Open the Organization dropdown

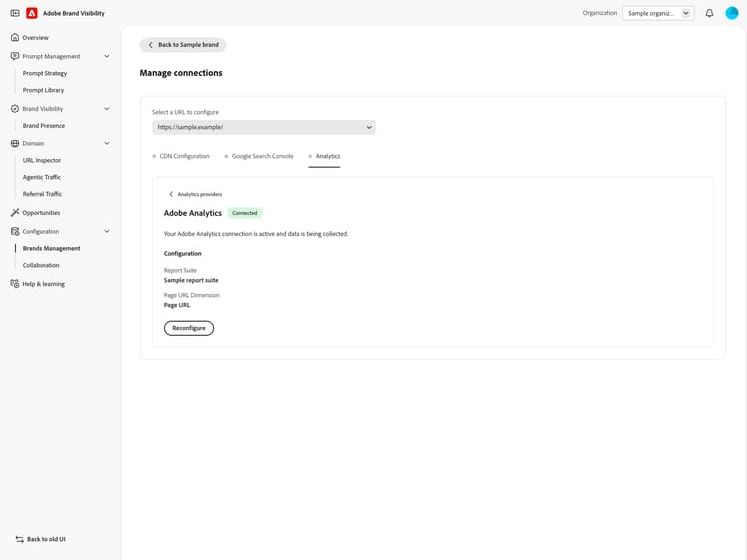point(658,13)
